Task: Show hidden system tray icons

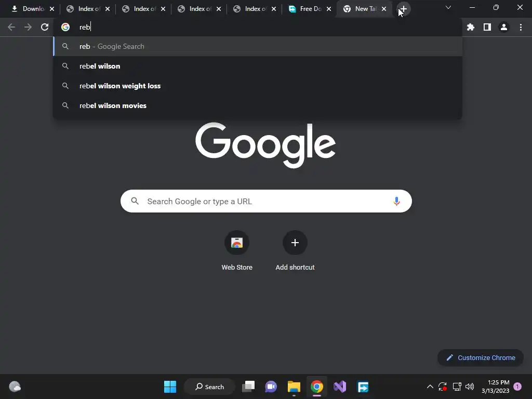Action: 430,387
